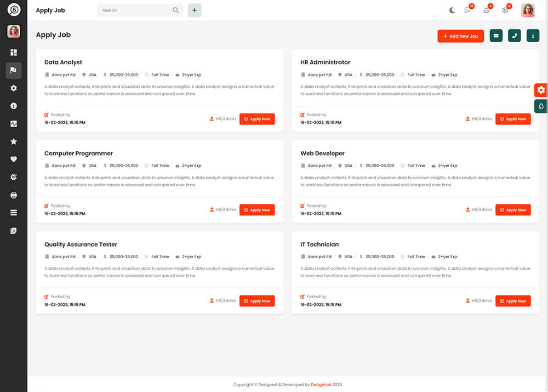Open the hamburger list item in sidebar
The width and height of the screenshot is (548, 392).
[x=14, y=213]
